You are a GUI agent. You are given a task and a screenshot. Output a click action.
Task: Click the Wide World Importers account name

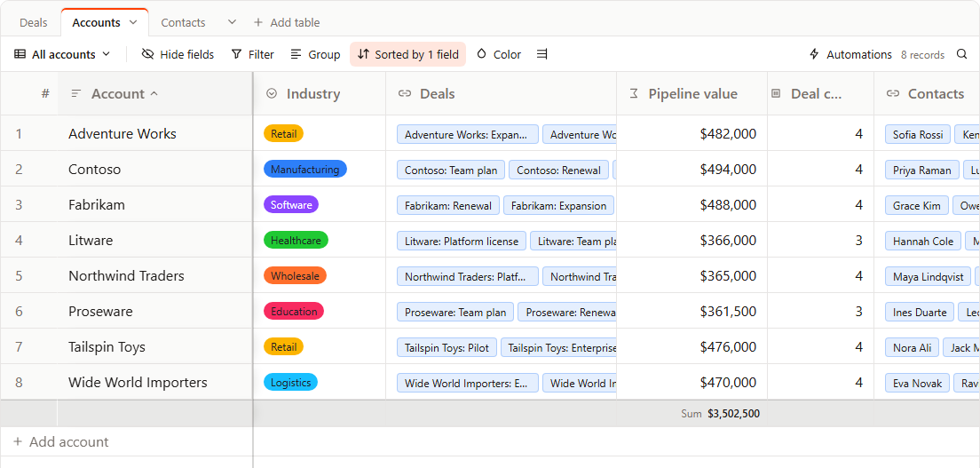coord(138,382)
